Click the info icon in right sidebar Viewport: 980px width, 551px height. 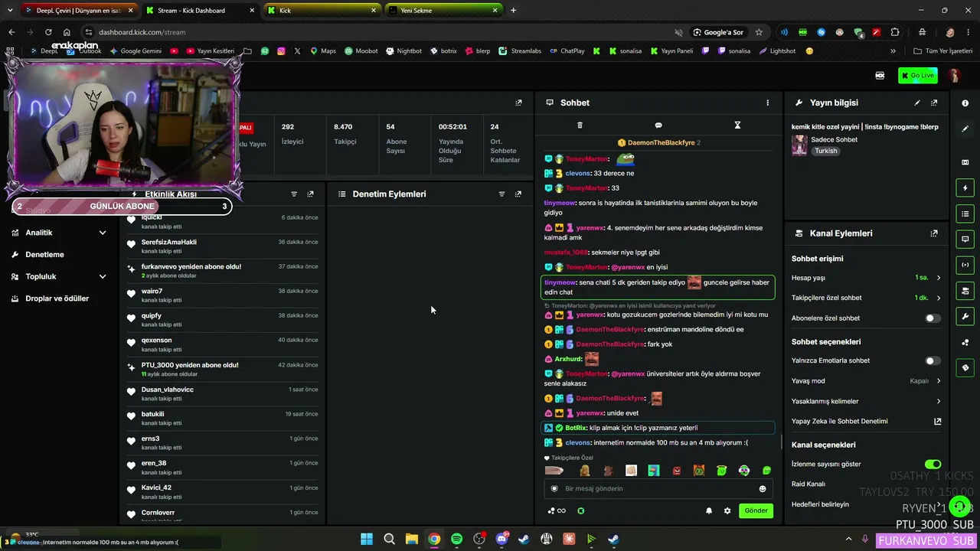pyautogui.click(x=965, y=103)
